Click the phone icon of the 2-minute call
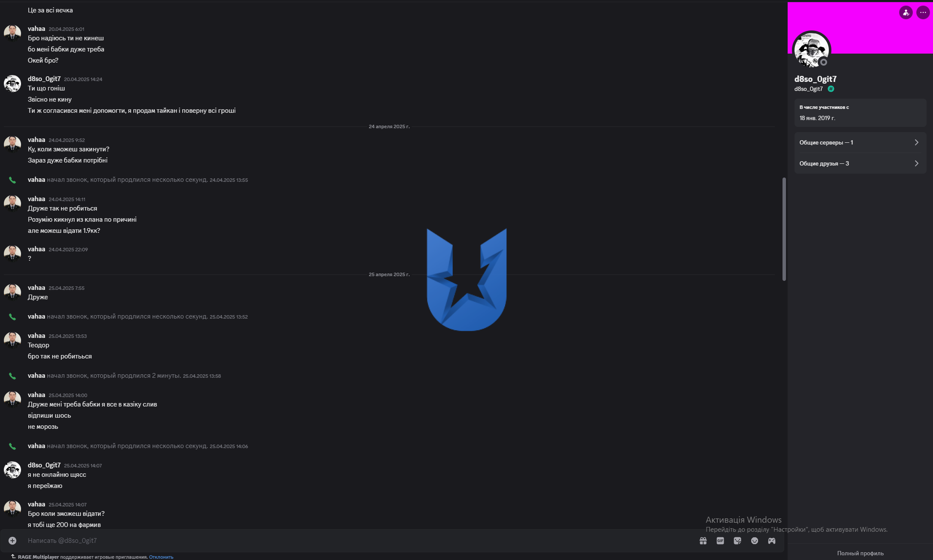Image resolution: width=933 pixels, height=560 pixels. [12, 376]
